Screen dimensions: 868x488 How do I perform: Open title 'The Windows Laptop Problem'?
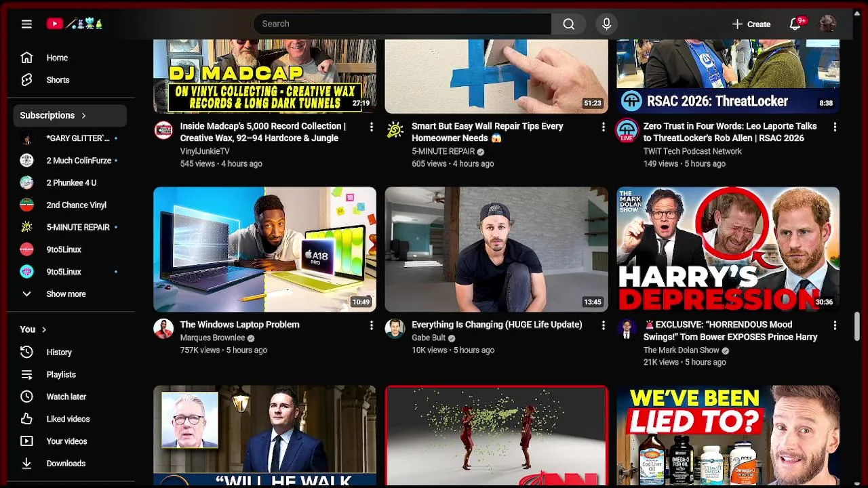point(239,325)
